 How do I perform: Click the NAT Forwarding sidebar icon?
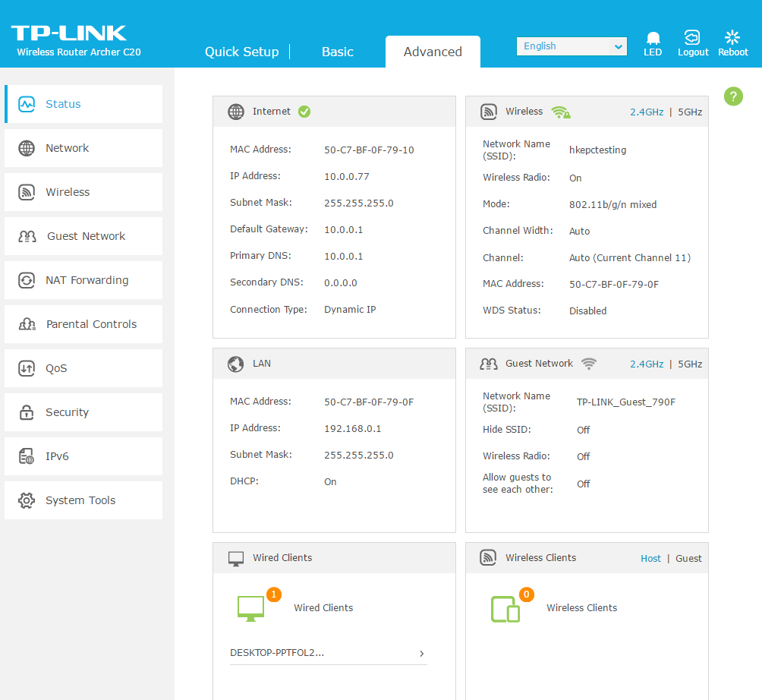(x=27, y=280)
